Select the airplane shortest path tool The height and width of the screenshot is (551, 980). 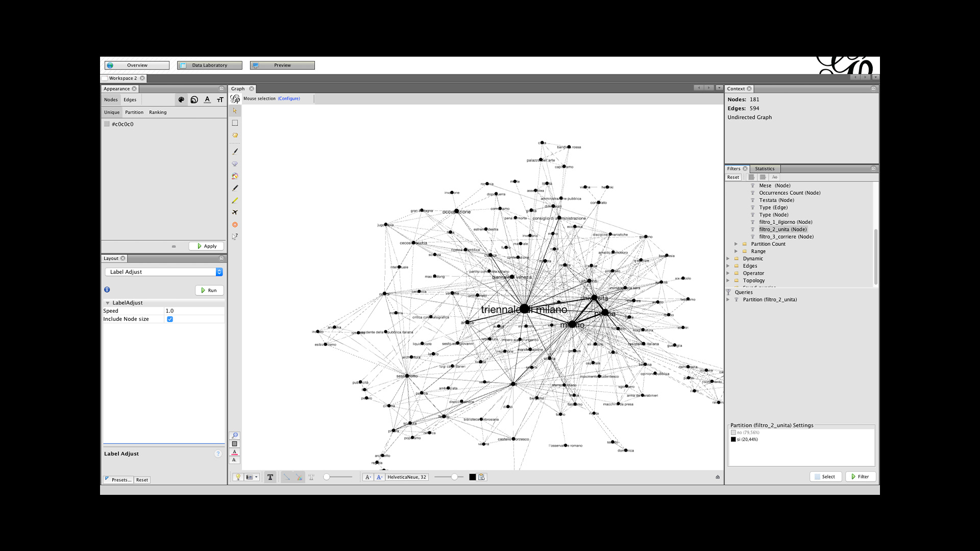(x=235, y=212)
